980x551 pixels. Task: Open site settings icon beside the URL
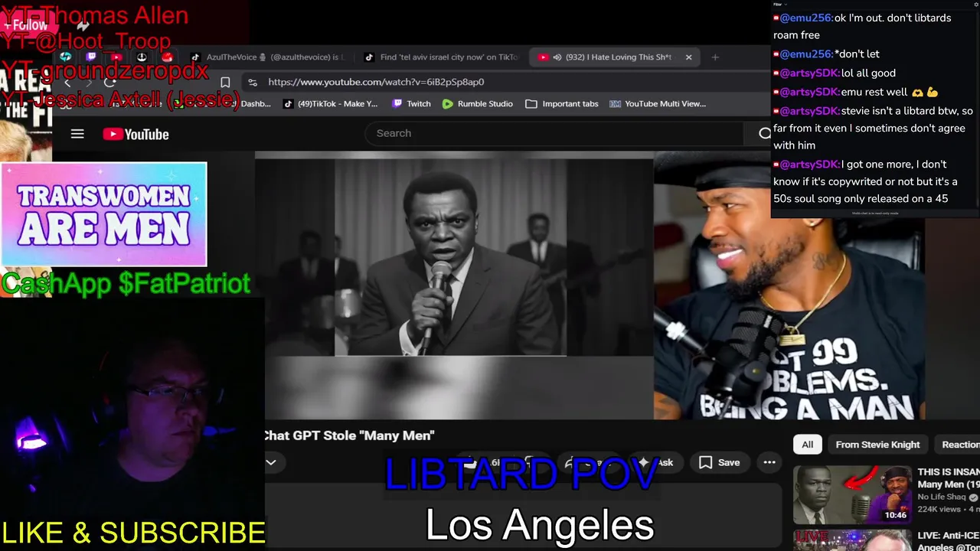click(x=253, y=82)
